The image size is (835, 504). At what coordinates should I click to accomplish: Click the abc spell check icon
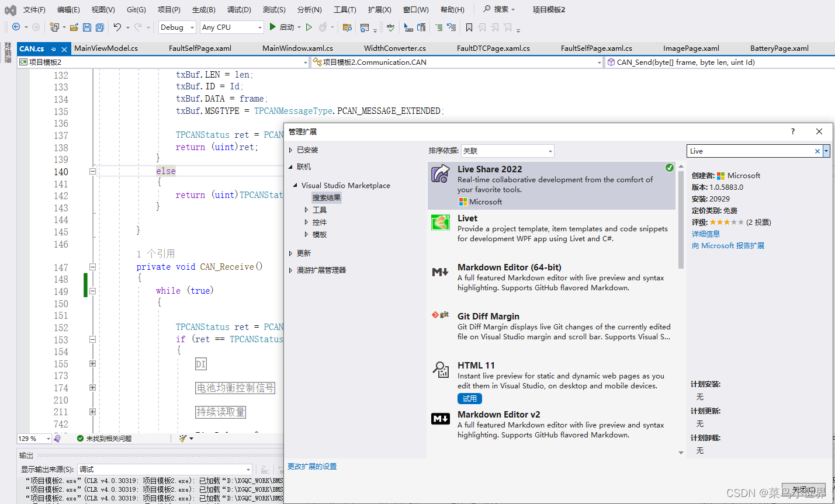click(390, 27)
